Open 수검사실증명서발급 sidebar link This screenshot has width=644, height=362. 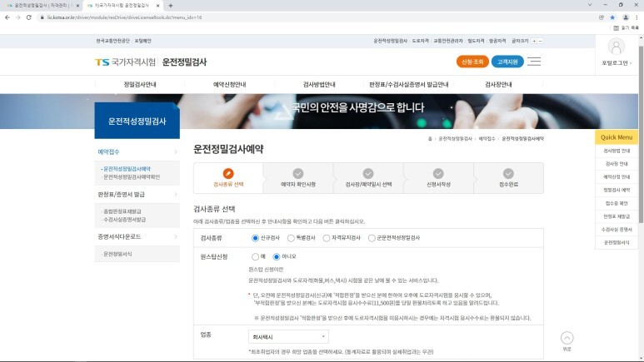[124, 220]
